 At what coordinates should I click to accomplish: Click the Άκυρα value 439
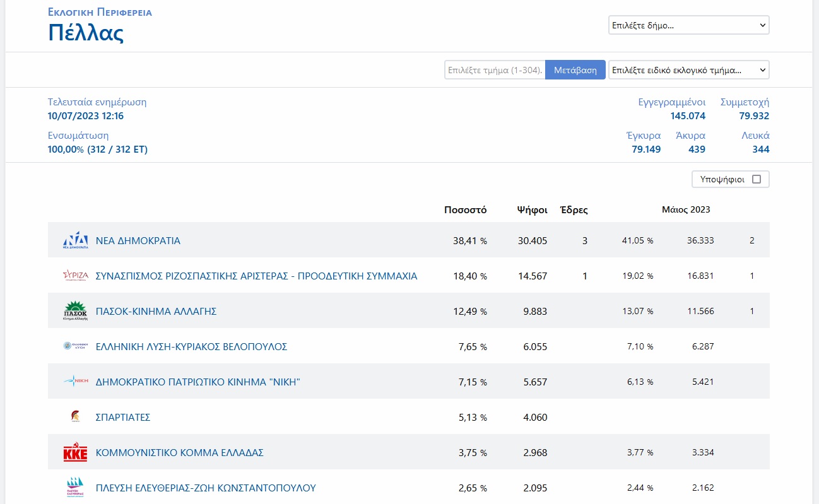coord(697,149)
